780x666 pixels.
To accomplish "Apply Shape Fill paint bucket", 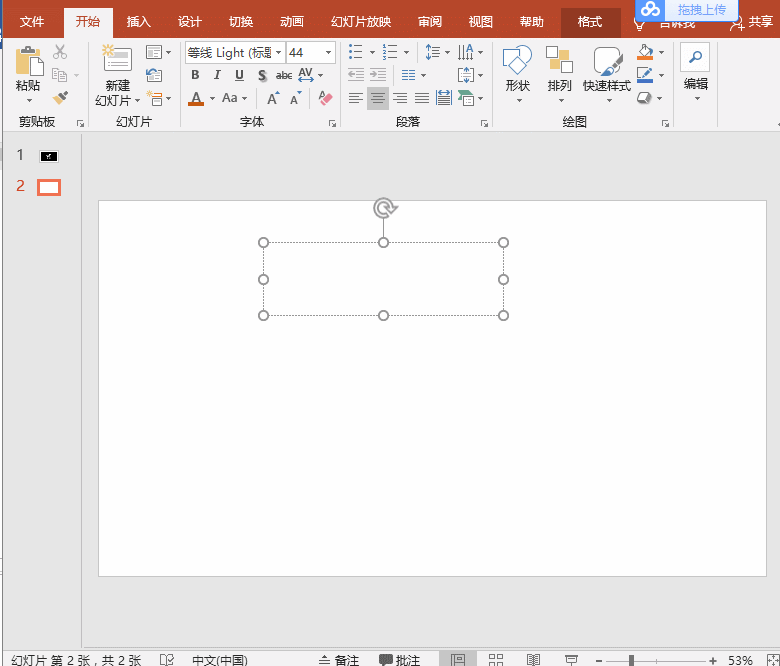I will tap(645, 52).
